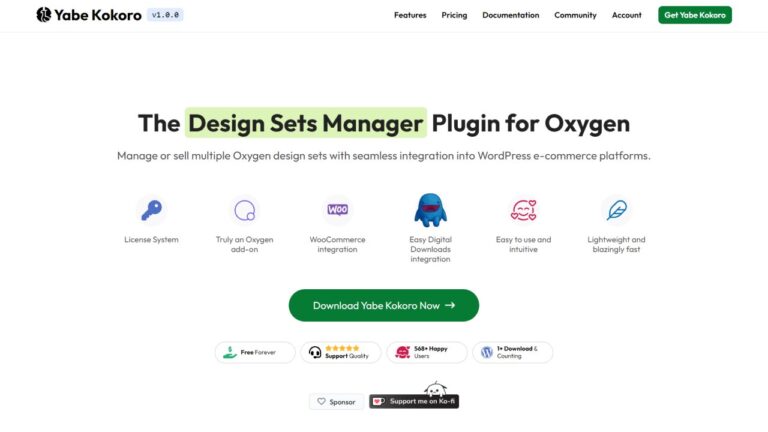The image size is (768, 432).
Task: Click the Free Forever badge
Action: [x=255, y=352]
